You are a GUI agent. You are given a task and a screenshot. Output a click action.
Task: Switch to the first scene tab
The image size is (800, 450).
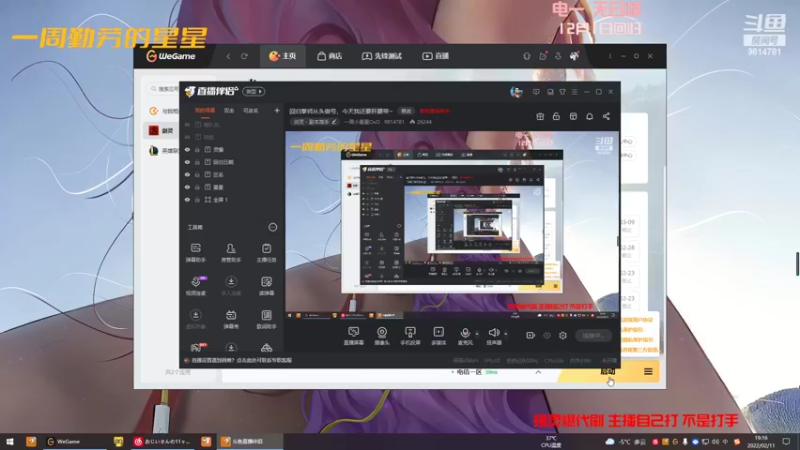click(x=205, y=110)
